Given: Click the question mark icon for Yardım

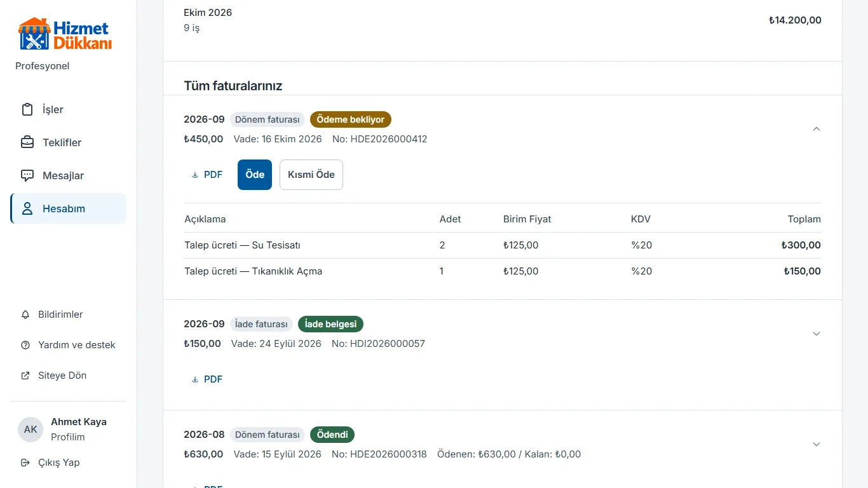Looking at the screenshot, I should pyautogui.click(x=25, y=345).
